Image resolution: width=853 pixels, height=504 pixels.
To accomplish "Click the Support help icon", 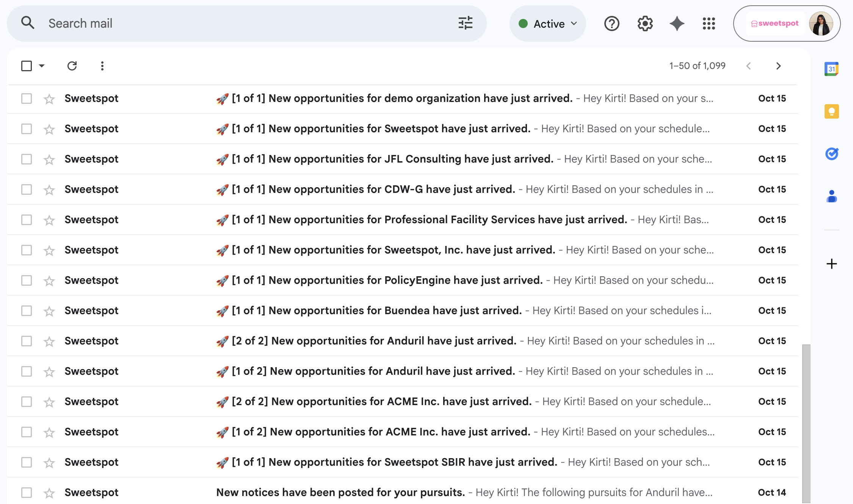I will pos(612,23).
